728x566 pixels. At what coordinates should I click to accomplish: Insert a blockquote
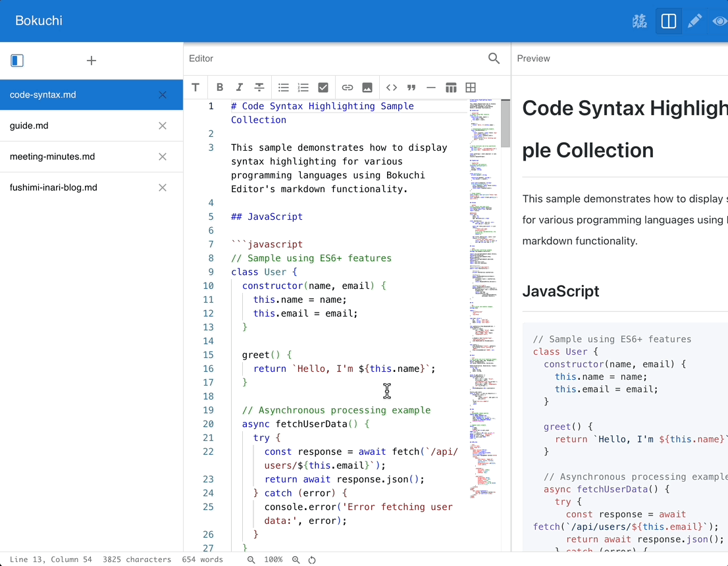[x=411, y=88]
